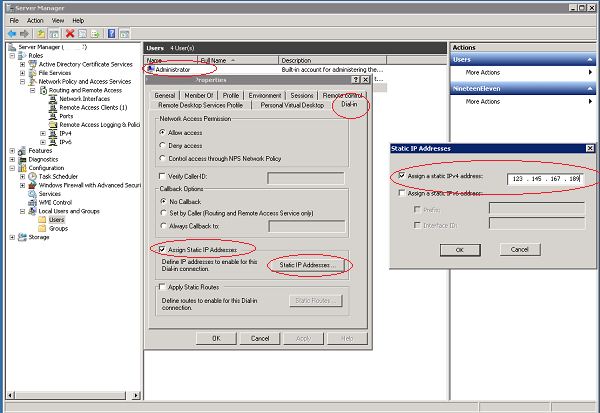Select the Task Scheduler node icon
600x413 pixels.
click(32, 175)
